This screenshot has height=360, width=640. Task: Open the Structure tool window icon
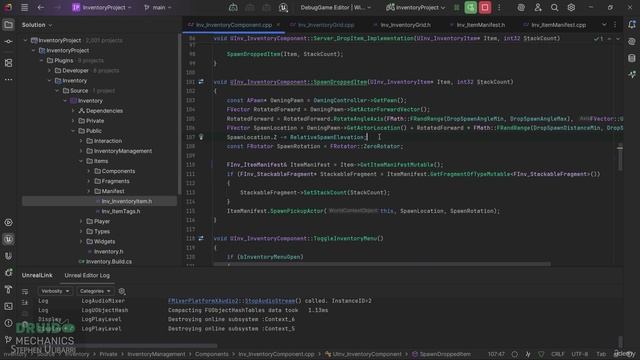(x=8, y=63)
